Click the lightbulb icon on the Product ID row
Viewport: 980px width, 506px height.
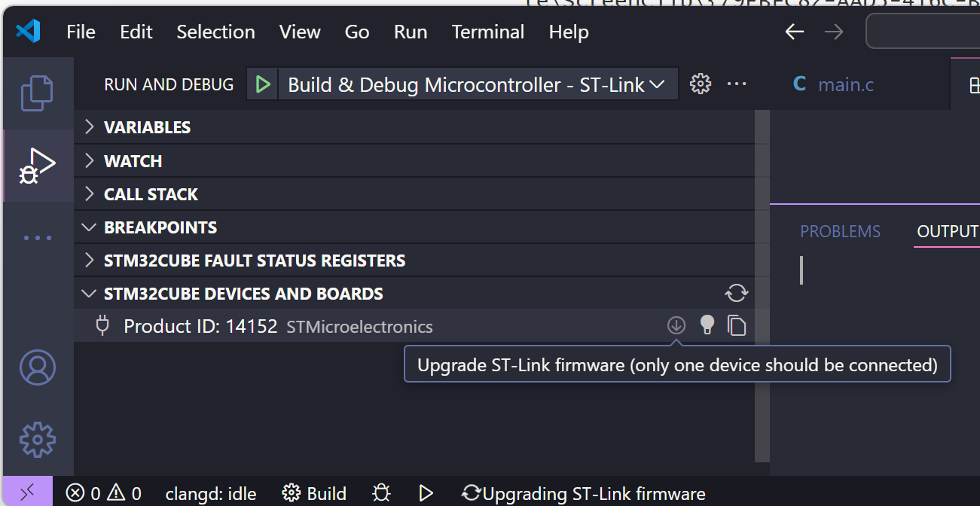pos(707,325)
